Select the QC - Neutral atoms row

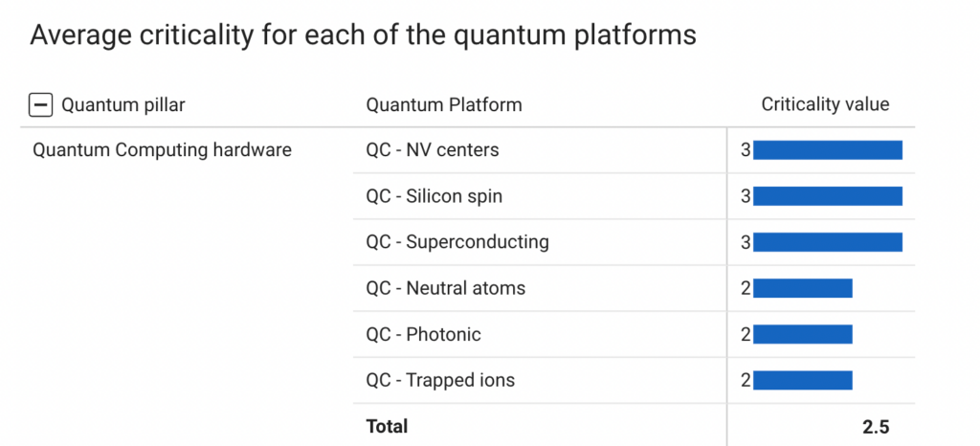pyautogui.click(x=446, y=288)
